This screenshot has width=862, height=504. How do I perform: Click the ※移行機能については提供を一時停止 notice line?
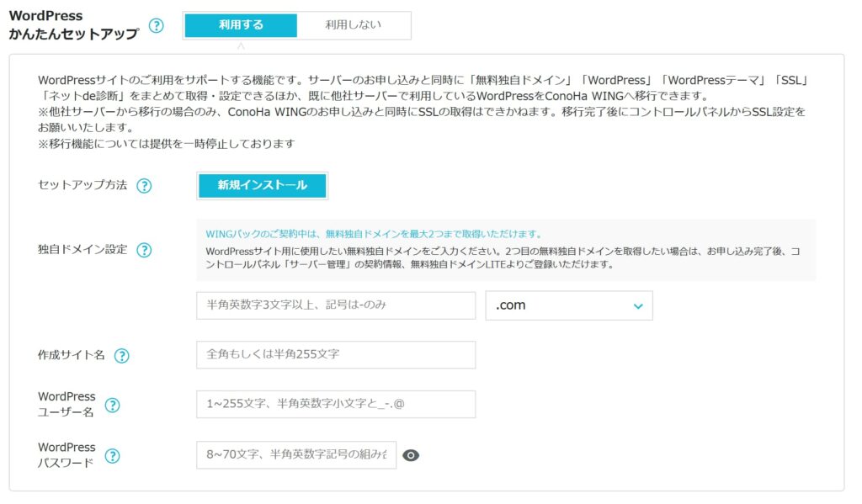[x=166, y=143]
